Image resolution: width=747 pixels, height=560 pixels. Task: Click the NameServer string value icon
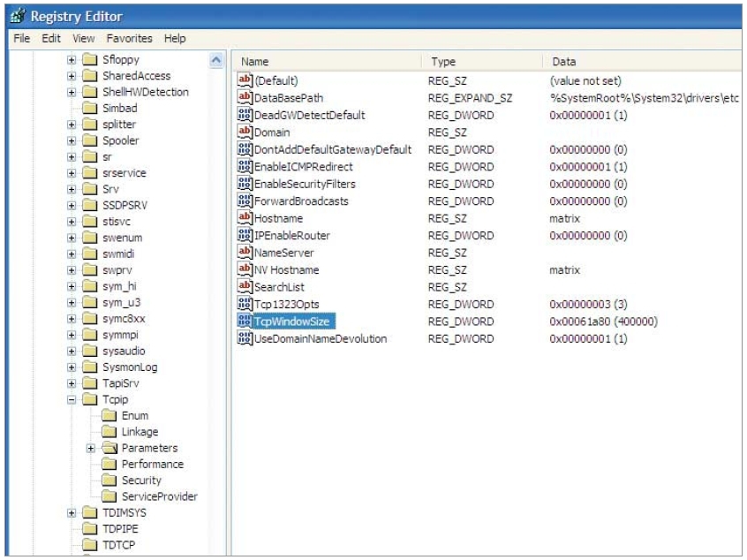coord(245,252)
